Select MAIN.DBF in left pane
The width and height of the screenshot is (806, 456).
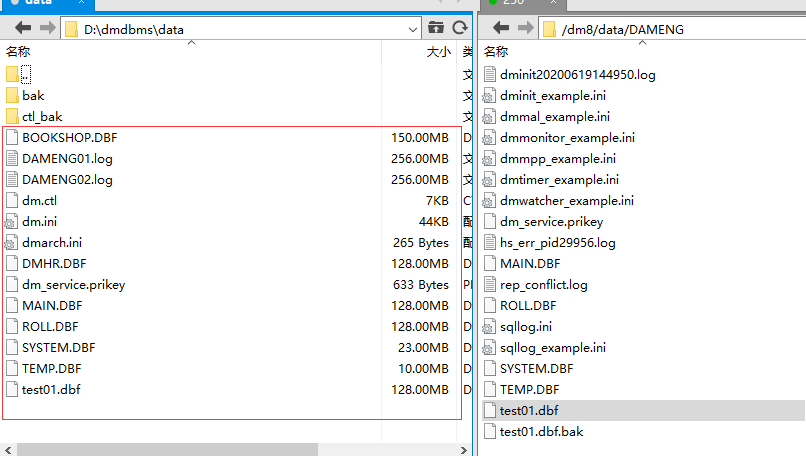pyautogui.click(x=52, y=306)
